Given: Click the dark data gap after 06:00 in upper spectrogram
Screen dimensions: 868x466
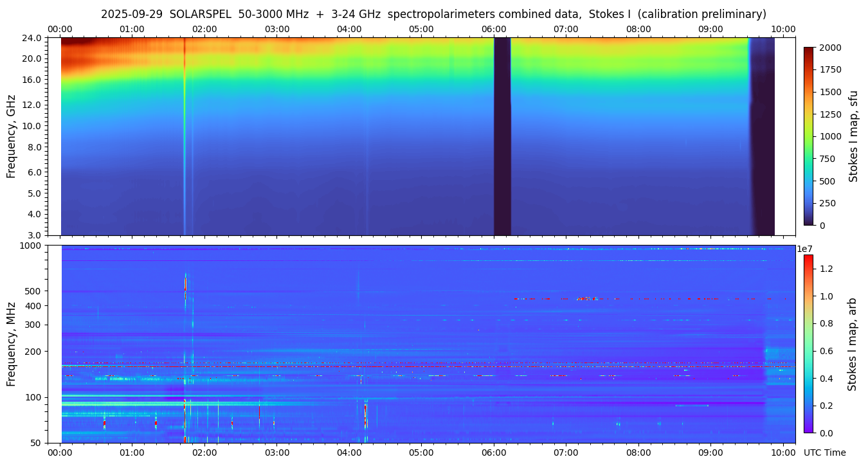Looking at the screenshot, I should click(x=502, y=136).
